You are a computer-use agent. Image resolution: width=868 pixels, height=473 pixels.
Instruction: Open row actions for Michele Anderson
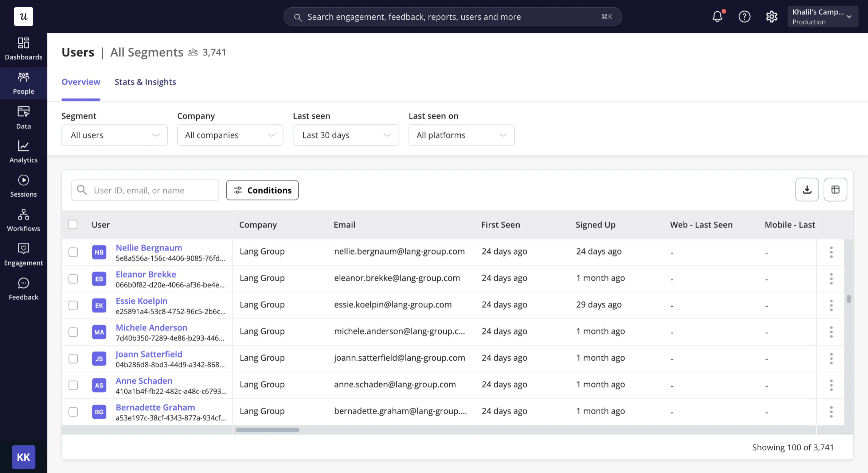(x=831, y=332)
